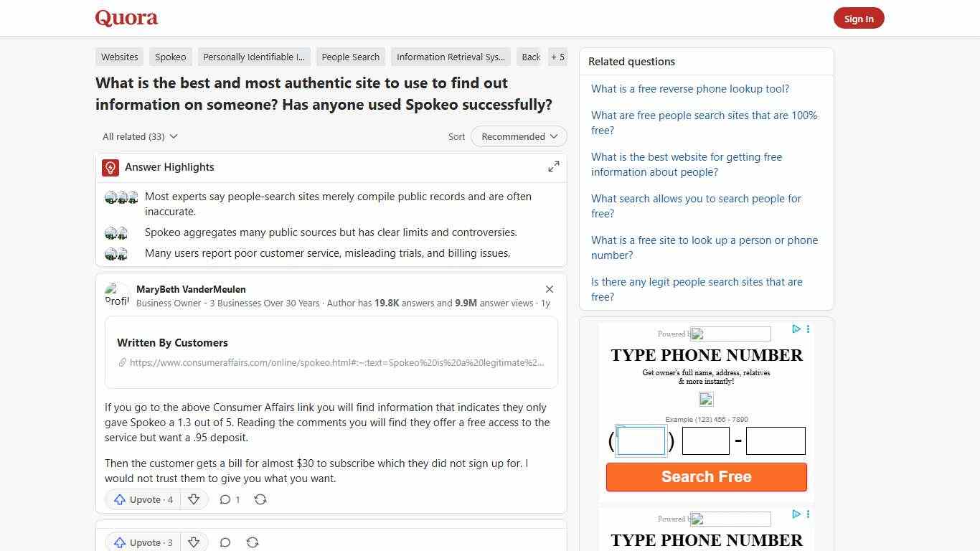Select the People Search topic tab

pyautogui.click(x=350, y=57)
